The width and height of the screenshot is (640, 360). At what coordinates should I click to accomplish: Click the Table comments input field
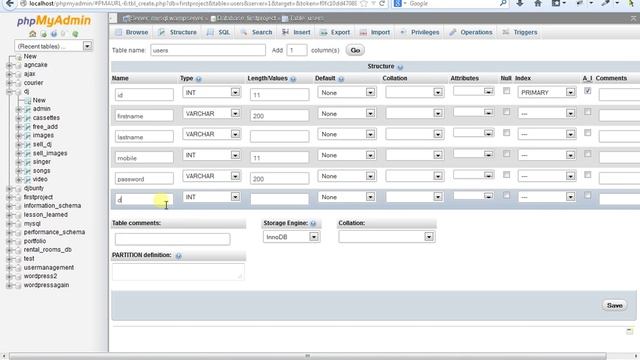click(172, 239)
